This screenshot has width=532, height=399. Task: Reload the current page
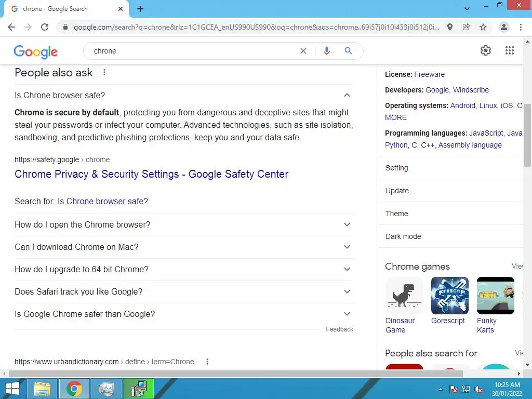(45, 27)
